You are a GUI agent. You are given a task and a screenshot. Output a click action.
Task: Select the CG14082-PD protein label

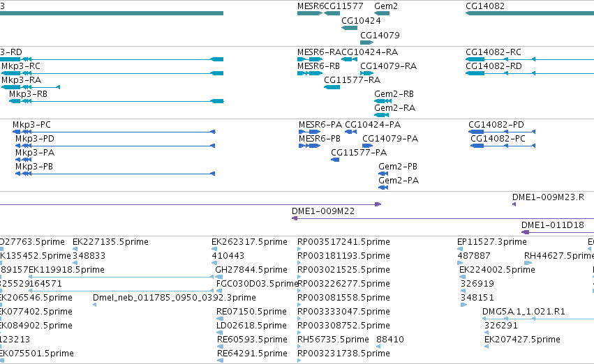coord(496,125)
